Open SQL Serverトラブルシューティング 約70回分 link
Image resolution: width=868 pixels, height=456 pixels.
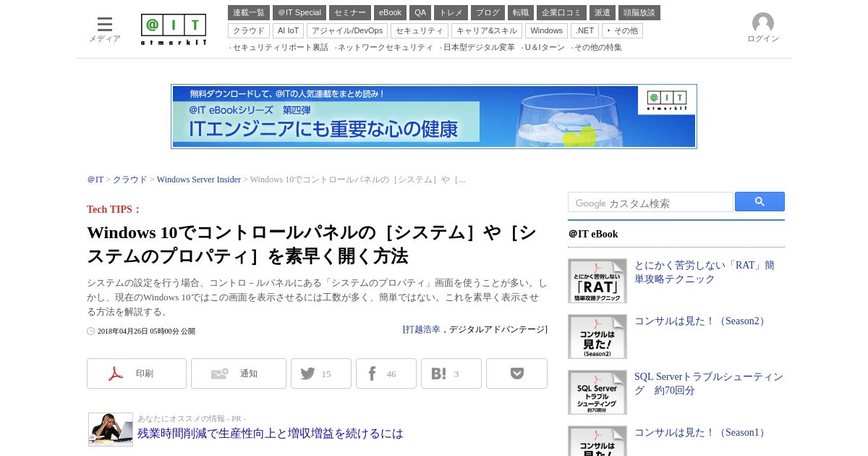click(709, 384)
